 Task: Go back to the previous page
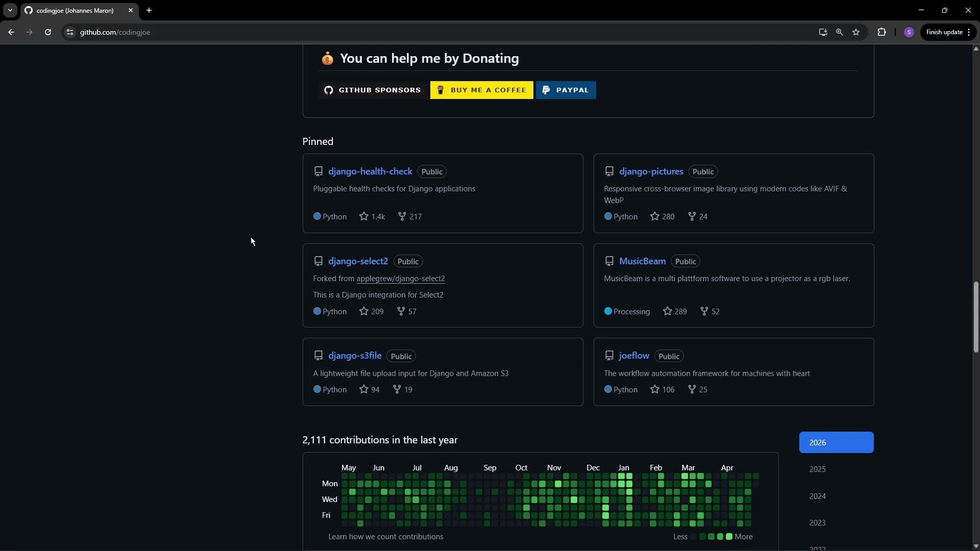11,32
